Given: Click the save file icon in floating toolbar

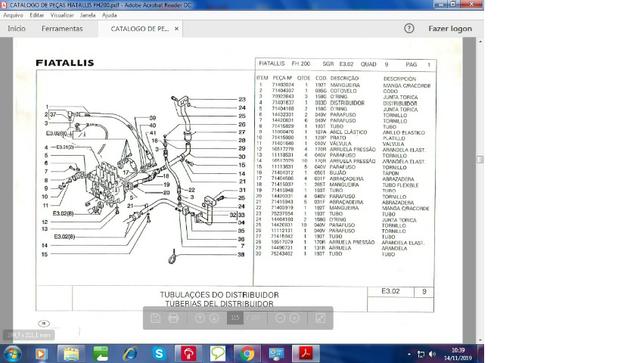Looking at the screenshot, I should [156, 318].
